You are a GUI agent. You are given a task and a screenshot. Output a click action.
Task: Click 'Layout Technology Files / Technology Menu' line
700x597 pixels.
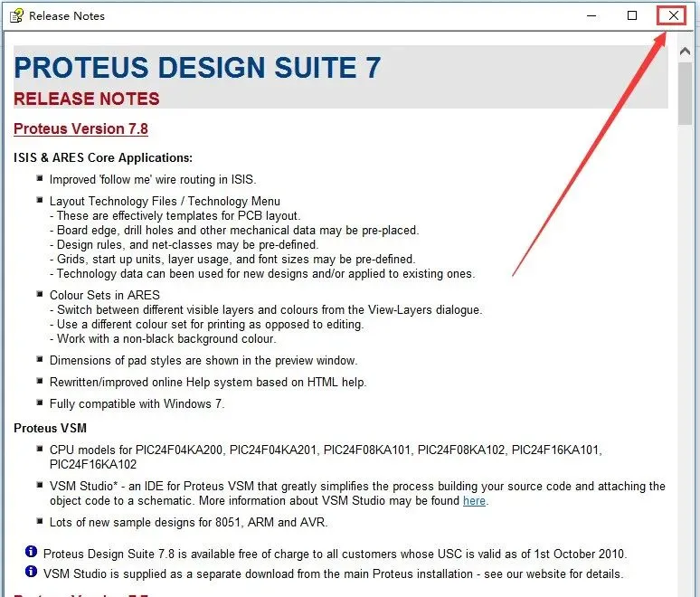(x=165, y=202)
